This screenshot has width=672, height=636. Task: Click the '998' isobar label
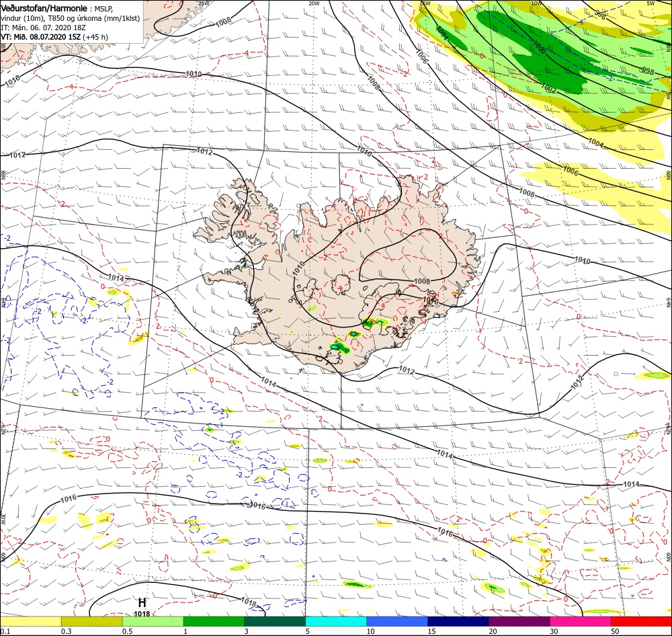tap(648, 71)
